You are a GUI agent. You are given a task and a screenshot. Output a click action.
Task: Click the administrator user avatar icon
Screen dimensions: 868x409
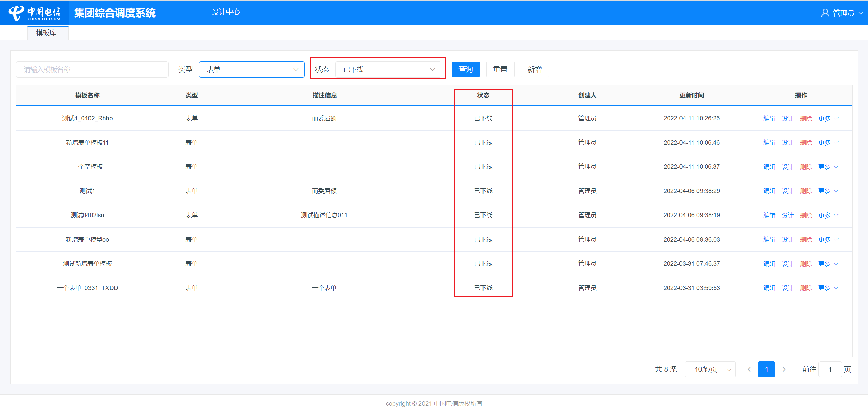click(825, 13)
